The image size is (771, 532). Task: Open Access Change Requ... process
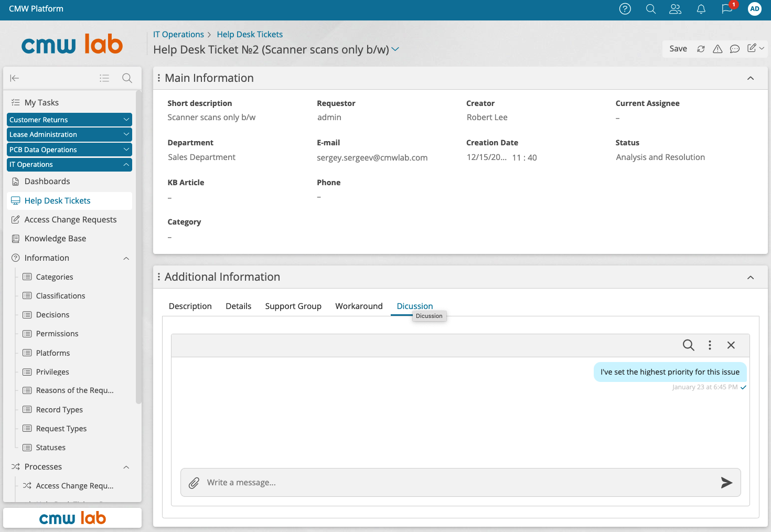coord(74,486)
